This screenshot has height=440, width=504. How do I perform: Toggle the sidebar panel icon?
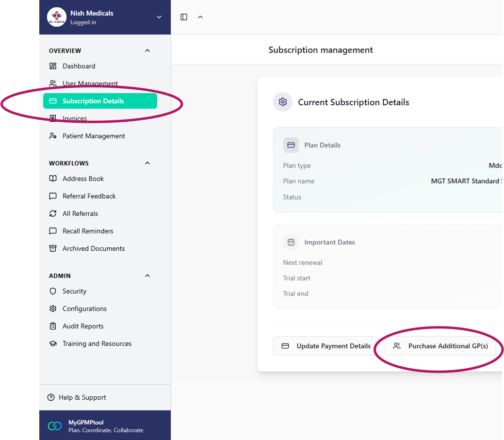184,17
